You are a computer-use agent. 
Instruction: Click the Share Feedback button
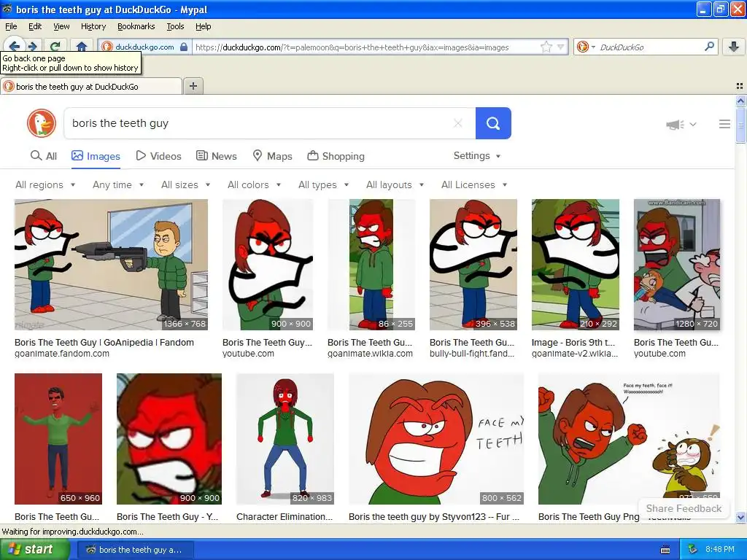pos(684,508)
